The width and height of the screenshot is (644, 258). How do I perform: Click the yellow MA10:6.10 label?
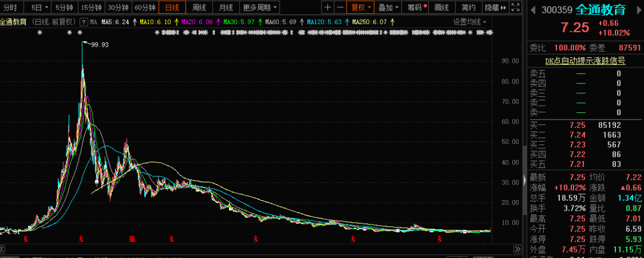pos(156,22)
